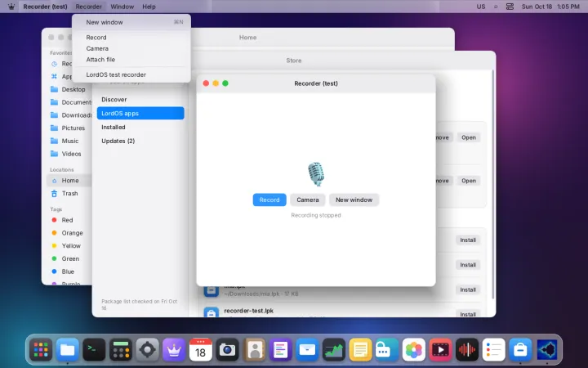Click New window button in Recorder window
Viewport: 588px width, 368px height.
pyautogui.click(x=354, y=200)
